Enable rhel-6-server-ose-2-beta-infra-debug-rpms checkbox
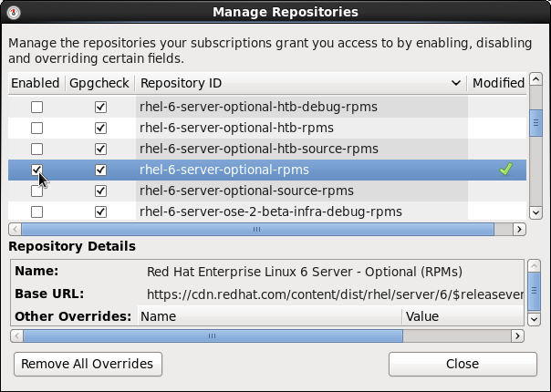The height and width of the screenshot is (392, 551). [x=36, y=211]
